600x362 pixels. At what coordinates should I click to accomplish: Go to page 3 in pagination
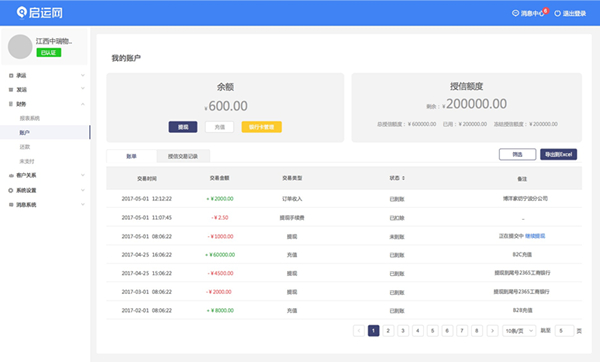tap(403, 331)
